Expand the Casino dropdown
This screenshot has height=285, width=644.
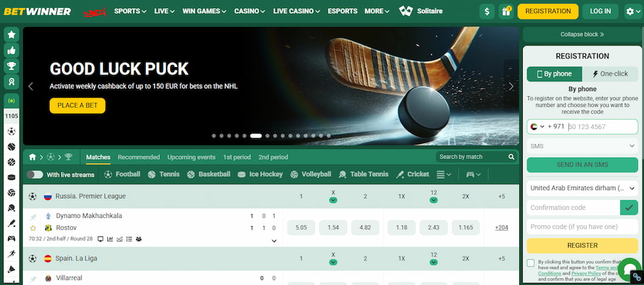tap(249, 12)
